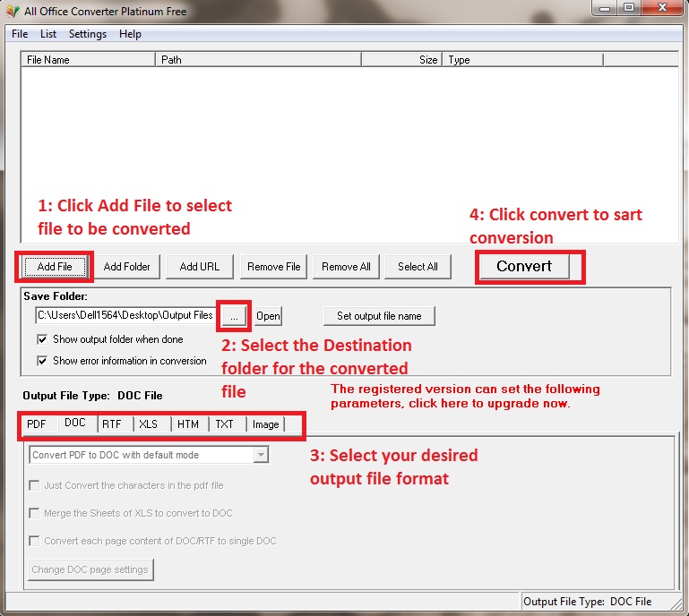689x616 pixels.
Task: Switch to the Image output tab
Action: pos(266,424)
